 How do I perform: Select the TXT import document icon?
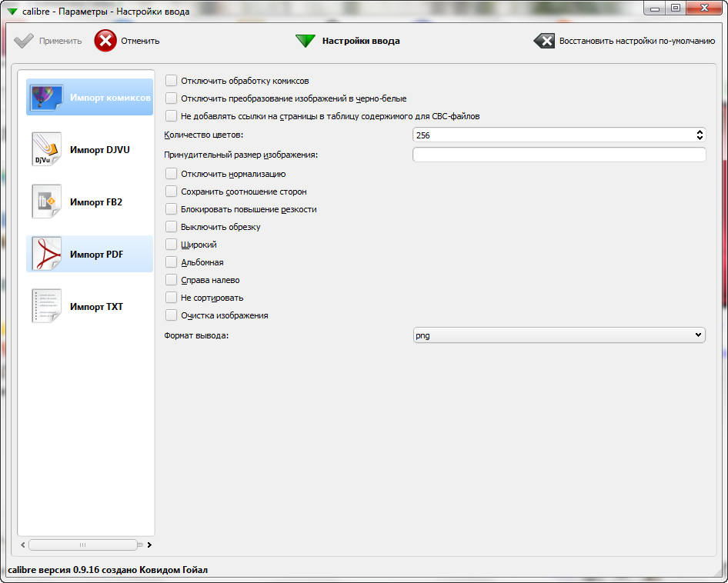tap(46, 306)
